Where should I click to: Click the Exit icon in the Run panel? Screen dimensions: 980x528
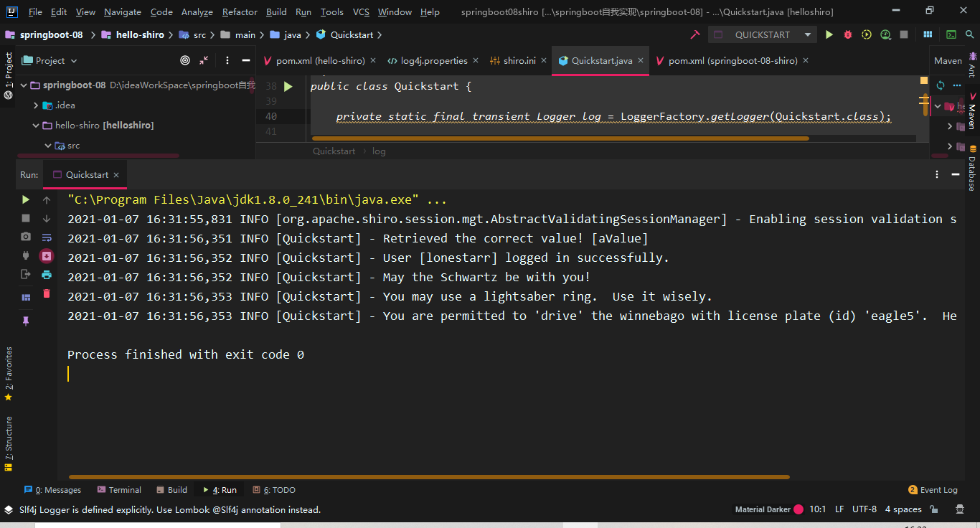pos(26,274)
